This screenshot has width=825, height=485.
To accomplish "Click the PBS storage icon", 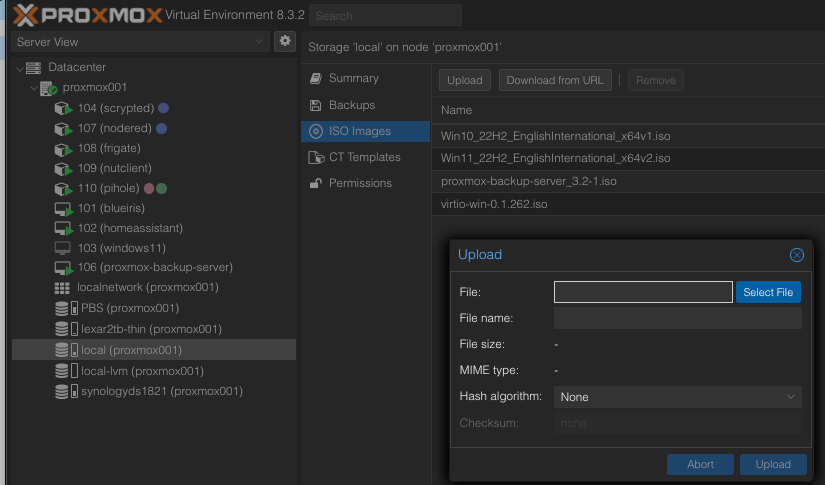I will click(x=66, y=308).
